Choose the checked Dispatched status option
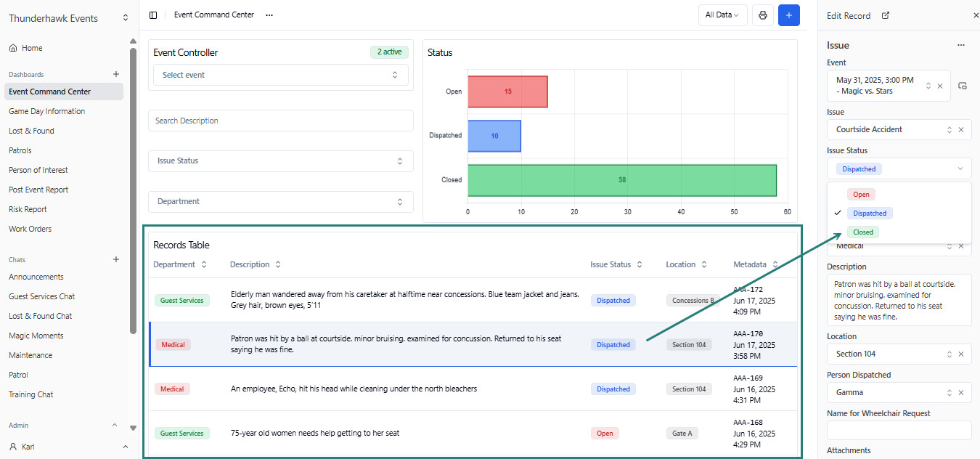The width and height of the screenshot is (980, 459). click(870, 214)
